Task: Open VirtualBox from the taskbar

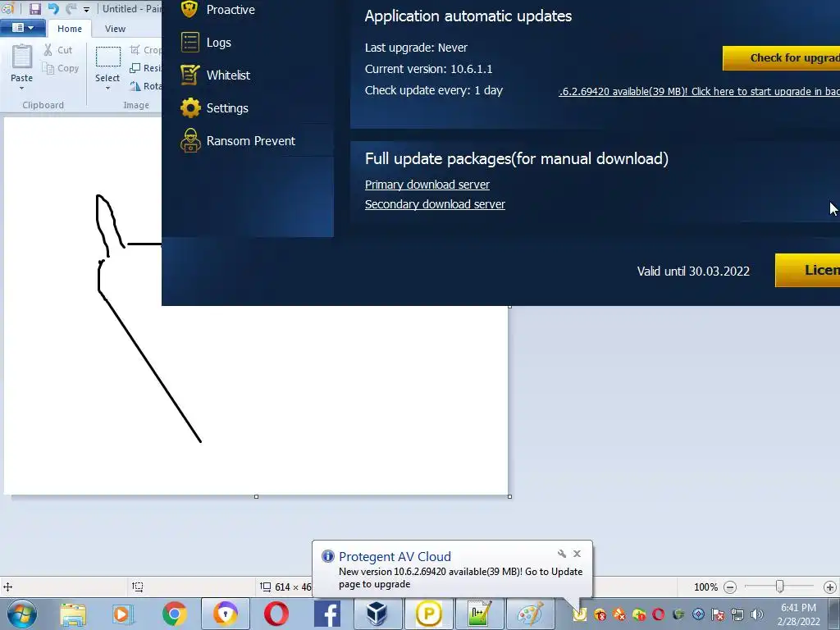Action: (x=377, y=614)
